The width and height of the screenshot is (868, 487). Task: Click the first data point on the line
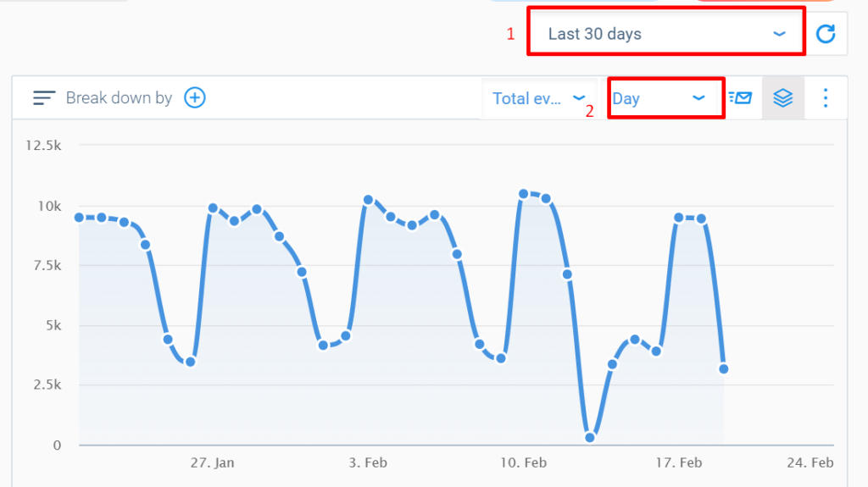[x=79, y=218]
